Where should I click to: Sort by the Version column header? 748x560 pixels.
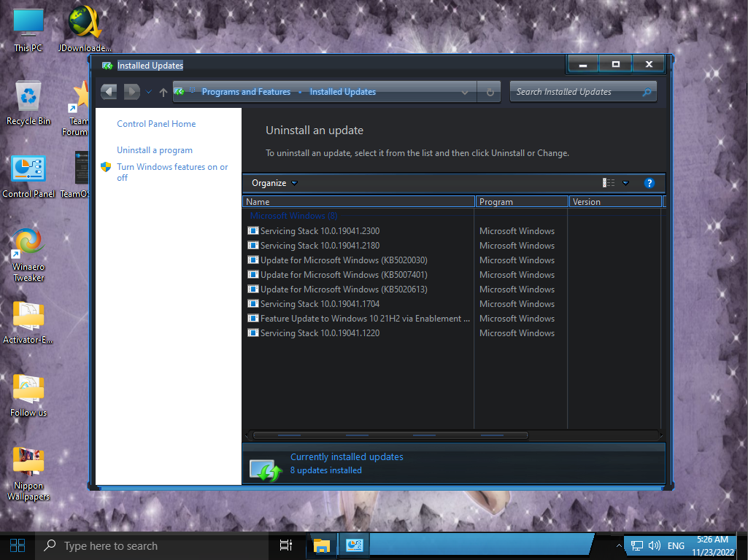pyautogui.click(x=615, y=201)
